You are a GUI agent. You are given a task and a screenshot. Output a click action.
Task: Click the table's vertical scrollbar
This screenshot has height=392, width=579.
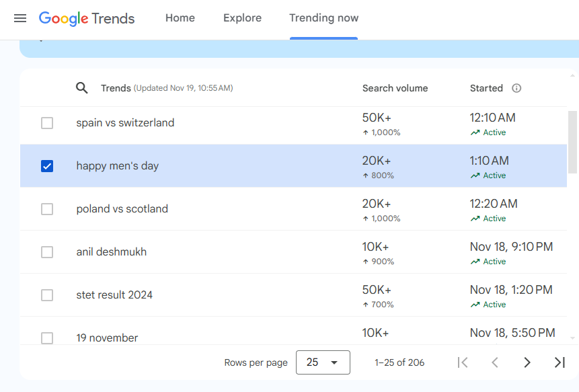(572, 141)
